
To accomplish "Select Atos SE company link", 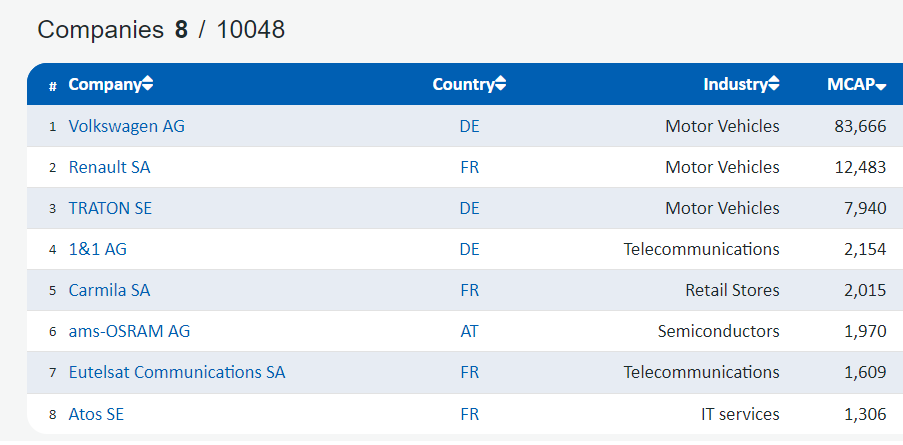I will (96, 414).
